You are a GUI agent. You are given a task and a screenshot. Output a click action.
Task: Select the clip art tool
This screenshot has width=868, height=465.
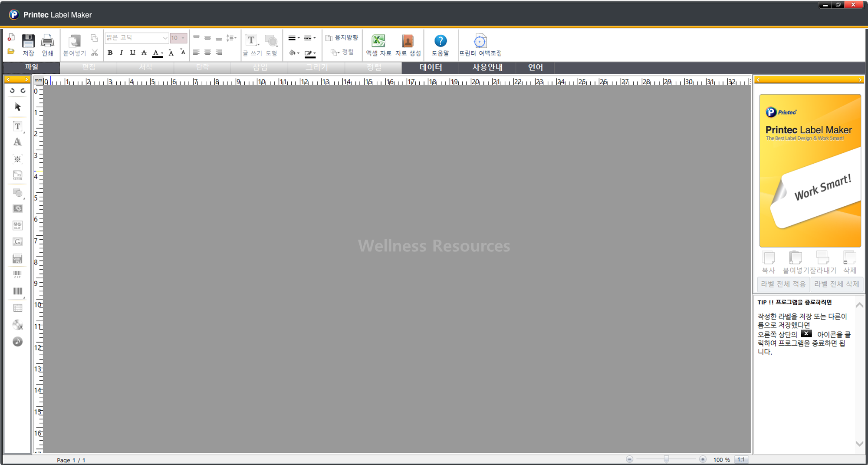click(x=17, y=225)
